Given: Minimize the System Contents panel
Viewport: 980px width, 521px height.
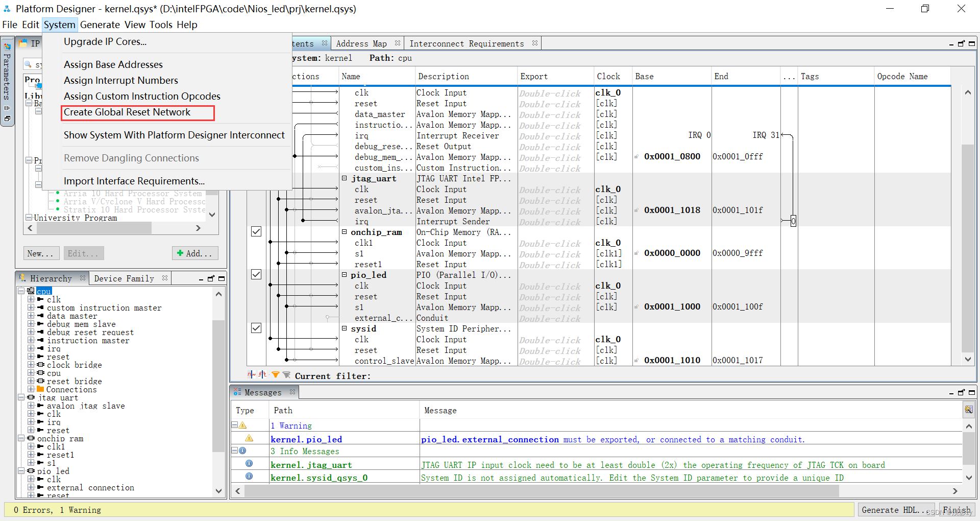Looking at the screenshot, I should [x=951, y=44].
